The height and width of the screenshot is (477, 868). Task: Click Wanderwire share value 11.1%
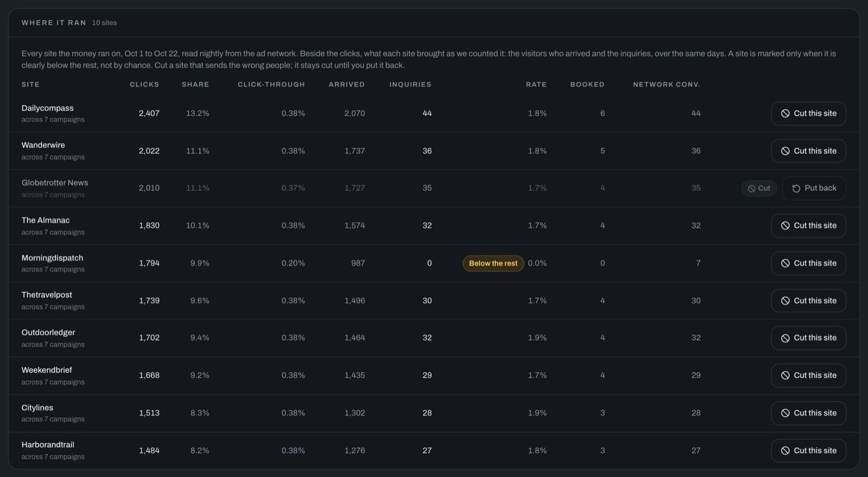tap(197, 151)
